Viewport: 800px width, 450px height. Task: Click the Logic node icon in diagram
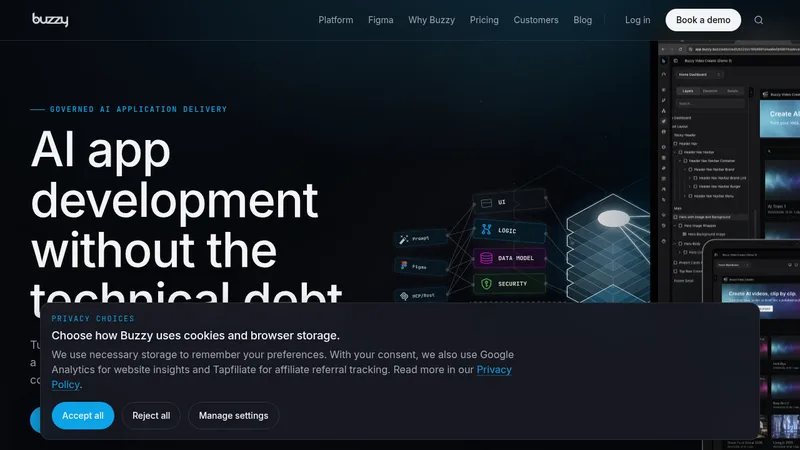point(486,230)
